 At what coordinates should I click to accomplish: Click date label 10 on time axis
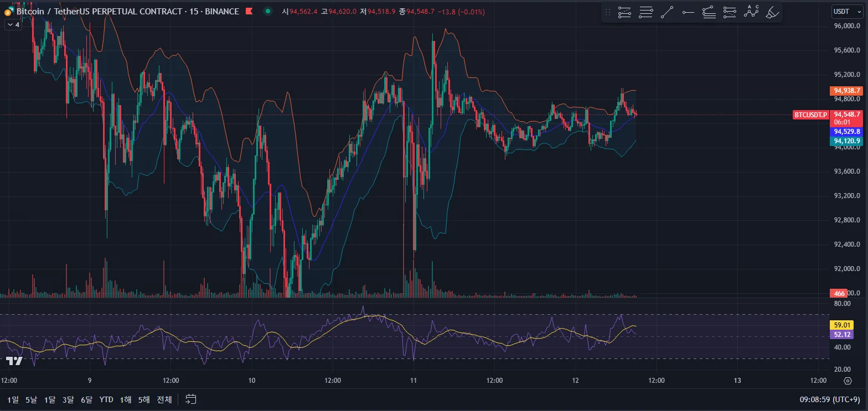(251, 381)
